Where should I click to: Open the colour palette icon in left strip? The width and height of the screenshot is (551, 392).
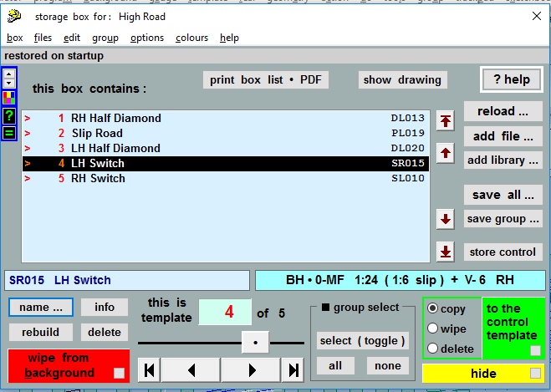(x=10, y=98)
